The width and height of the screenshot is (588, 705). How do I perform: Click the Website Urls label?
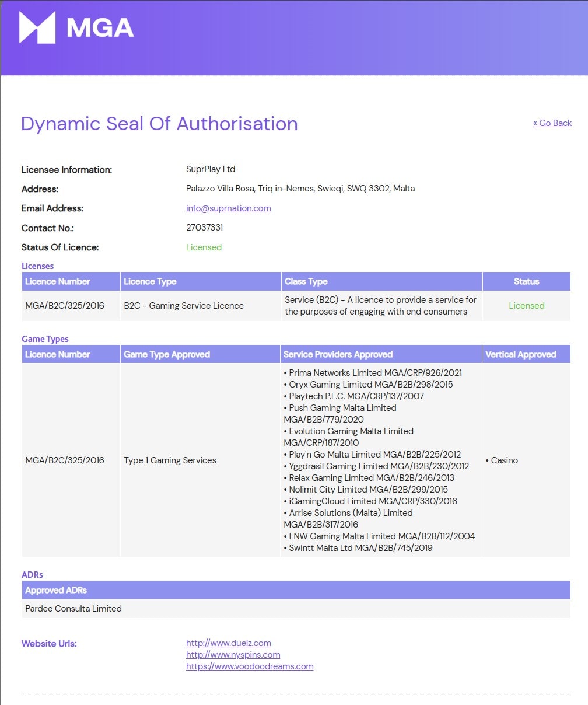click(x=49, y=643)
